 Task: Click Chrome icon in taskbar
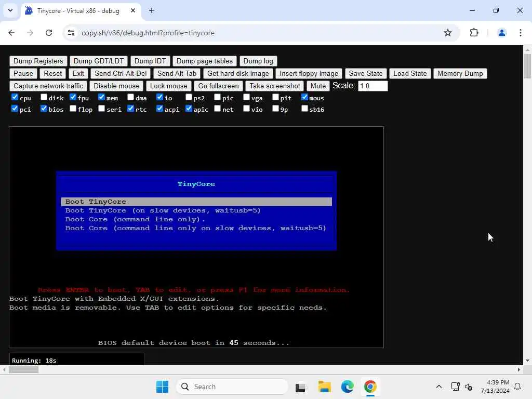tap(370, 387)
